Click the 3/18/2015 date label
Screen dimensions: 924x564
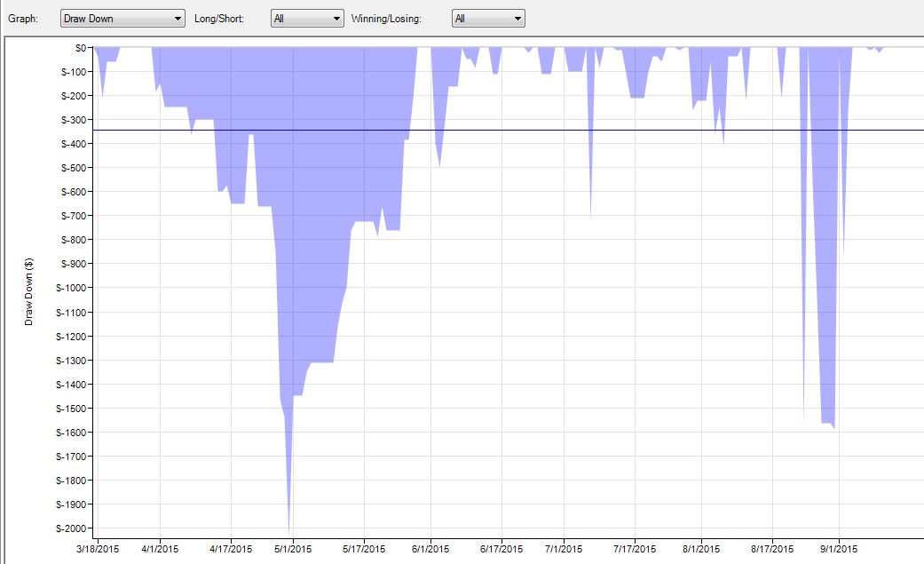pyautogui.click(x=98, y=549)
